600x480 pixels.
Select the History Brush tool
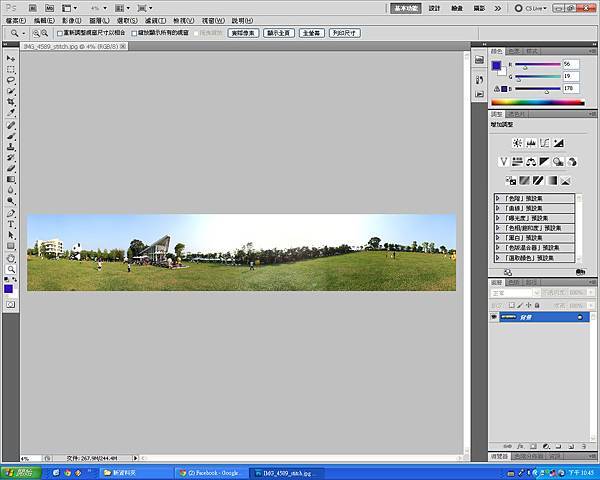coord(11,158)
